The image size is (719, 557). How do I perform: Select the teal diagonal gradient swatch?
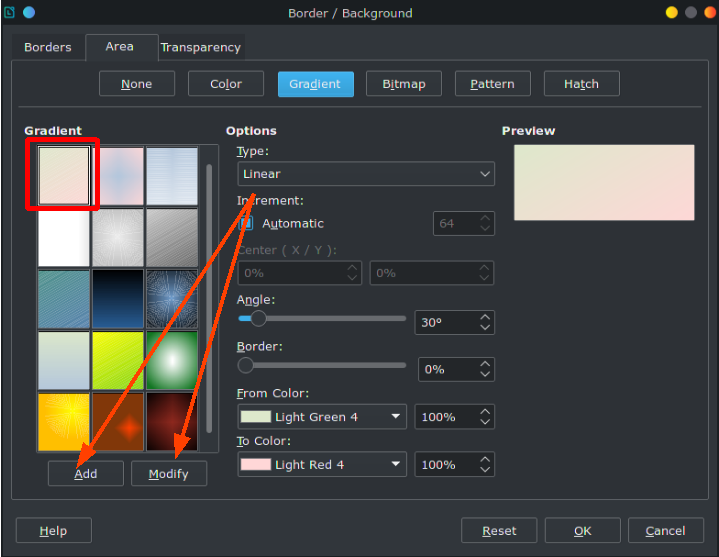(x=64, y=299)
